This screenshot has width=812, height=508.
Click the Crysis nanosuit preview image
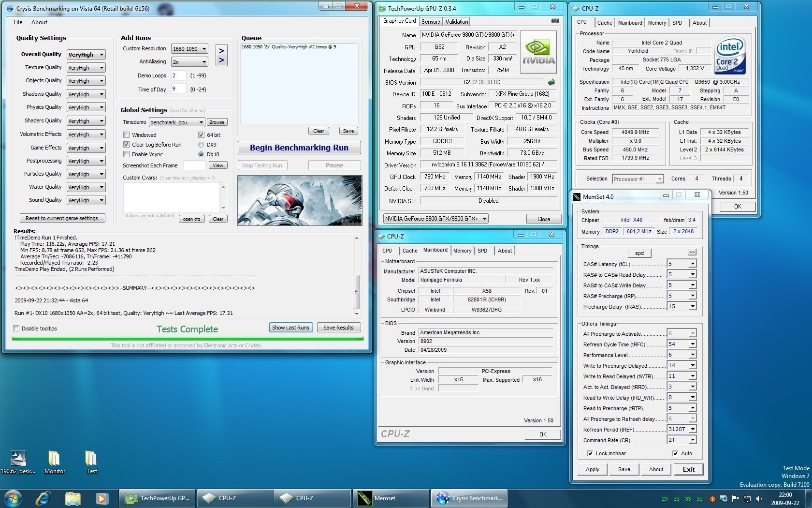300,200
